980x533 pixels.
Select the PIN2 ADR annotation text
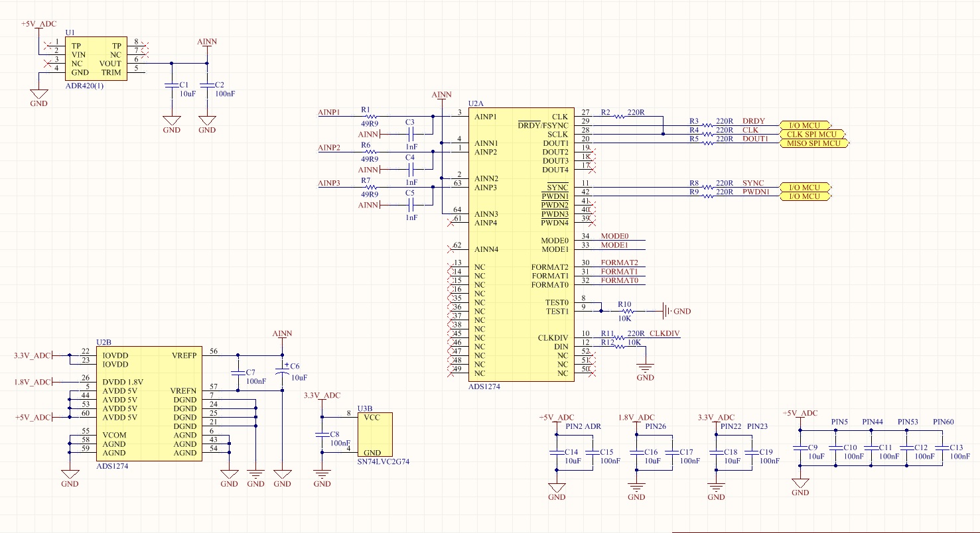(x=583, y=426)
